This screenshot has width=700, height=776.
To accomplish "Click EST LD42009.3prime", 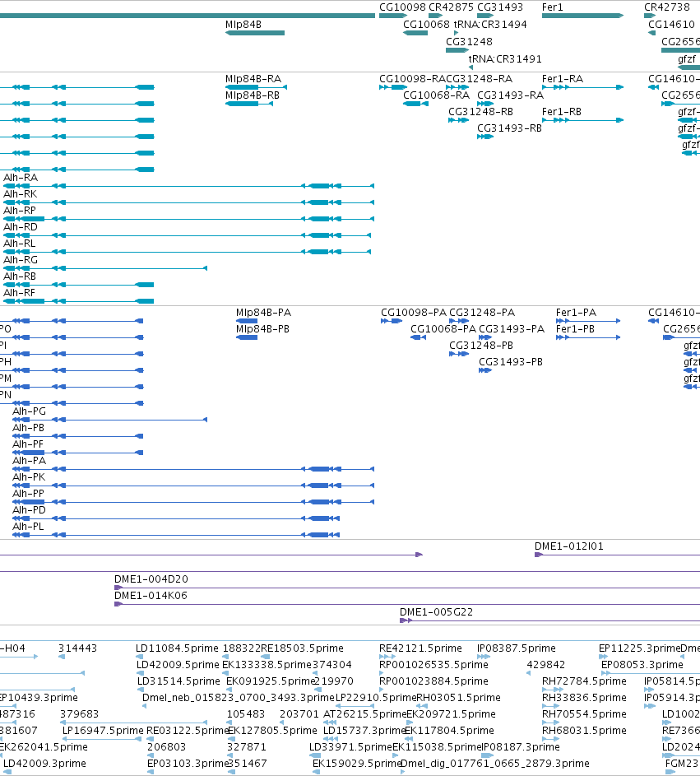I will [x=44, y=764].
